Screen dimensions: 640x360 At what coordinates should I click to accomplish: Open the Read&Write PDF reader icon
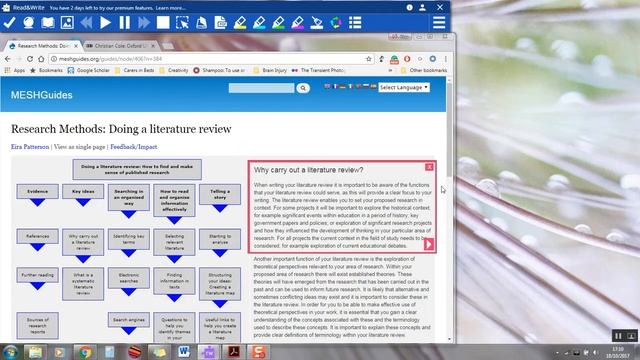point(221,23)
